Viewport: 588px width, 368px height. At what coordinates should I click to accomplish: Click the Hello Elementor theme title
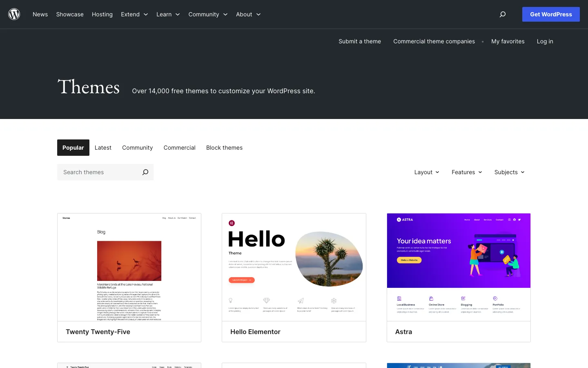click(255, 332)
